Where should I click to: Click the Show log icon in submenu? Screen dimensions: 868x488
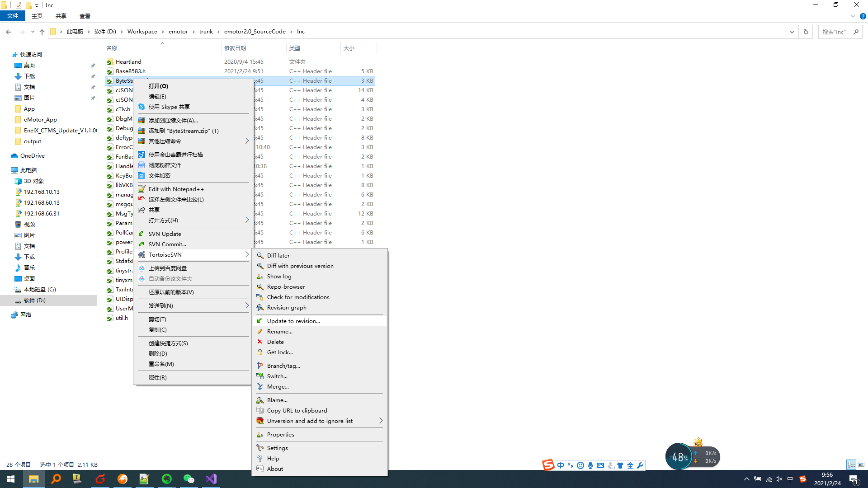(279, 276)
